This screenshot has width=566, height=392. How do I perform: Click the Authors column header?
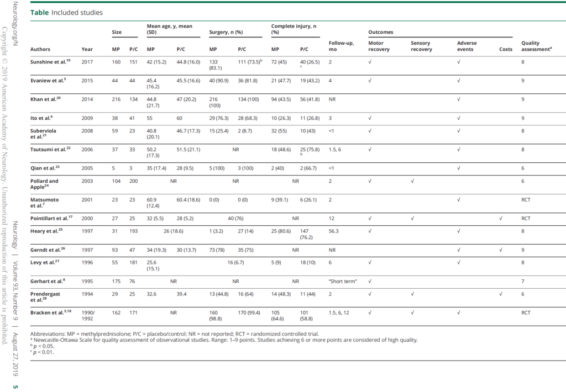point(40,49)
